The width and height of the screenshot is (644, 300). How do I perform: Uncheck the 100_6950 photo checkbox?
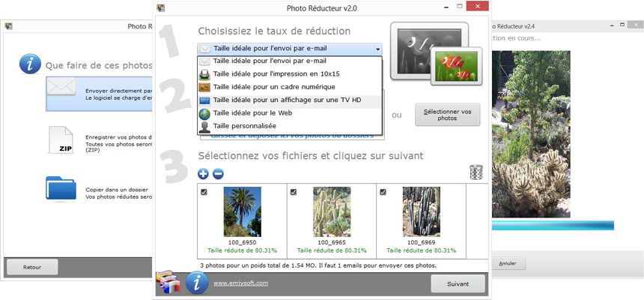pos(204,192)
